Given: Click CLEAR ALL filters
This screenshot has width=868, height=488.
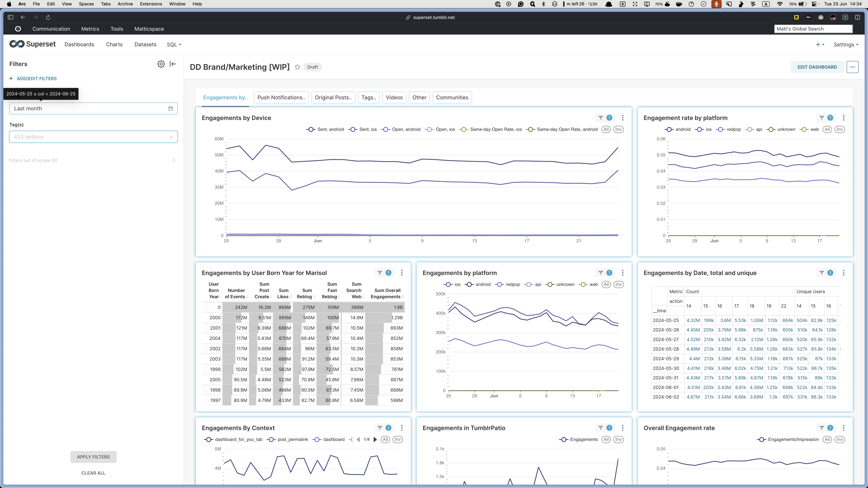Looking at the screenshot, I should coord(93,473).
